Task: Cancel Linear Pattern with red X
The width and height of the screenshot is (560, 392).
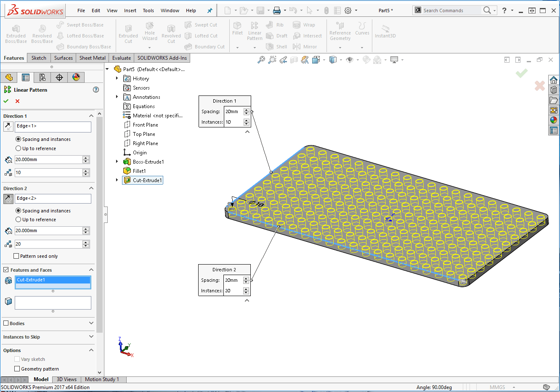Action: pos(17,101)
